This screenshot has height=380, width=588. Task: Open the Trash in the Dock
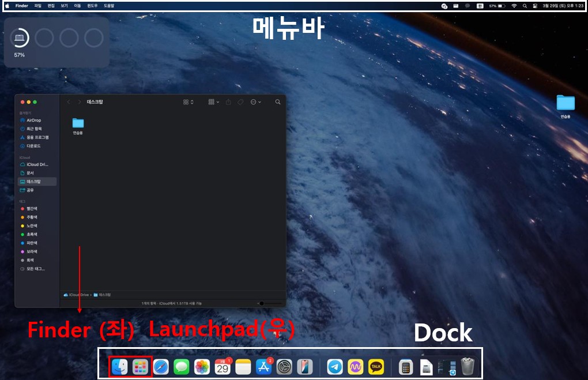click(x=468, y=367)
